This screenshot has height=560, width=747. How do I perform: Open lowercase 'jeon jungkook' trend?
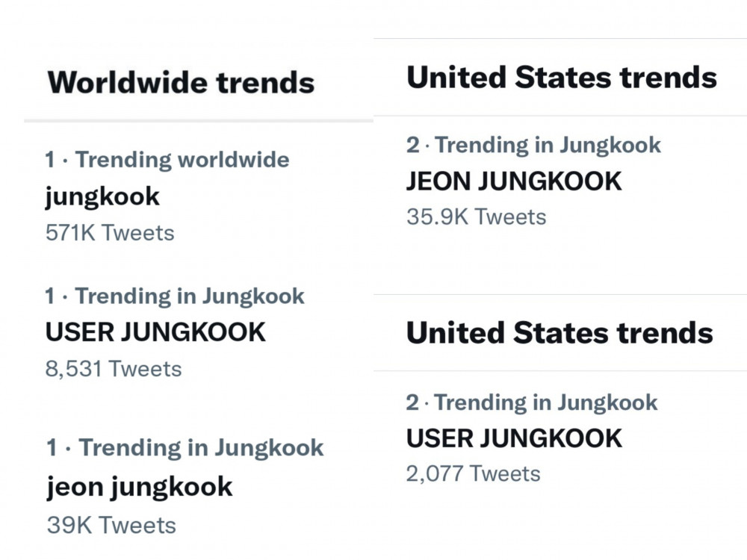140,487
